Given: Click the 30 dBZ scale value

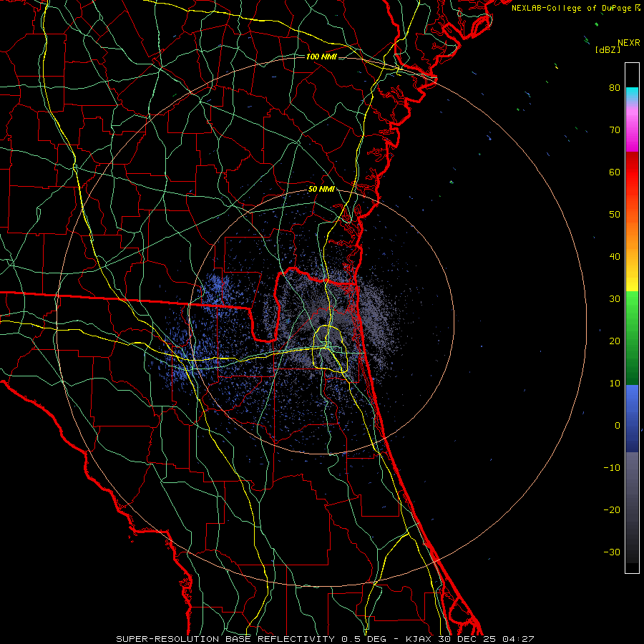Looking at the screenshot, I should pos(615,299).
